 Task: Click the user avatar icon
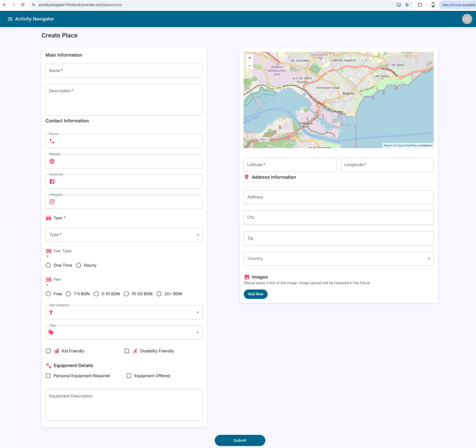point(467,19)
